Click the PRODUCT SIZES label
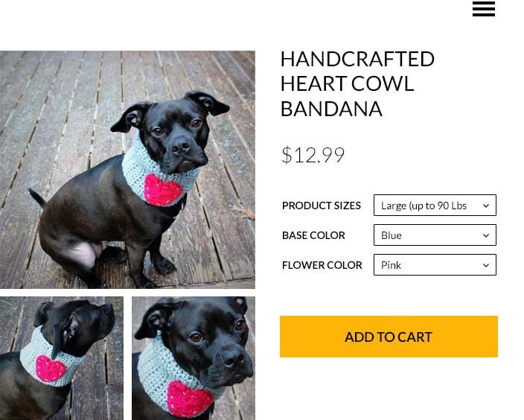The image size is (524, 420). 321,206
